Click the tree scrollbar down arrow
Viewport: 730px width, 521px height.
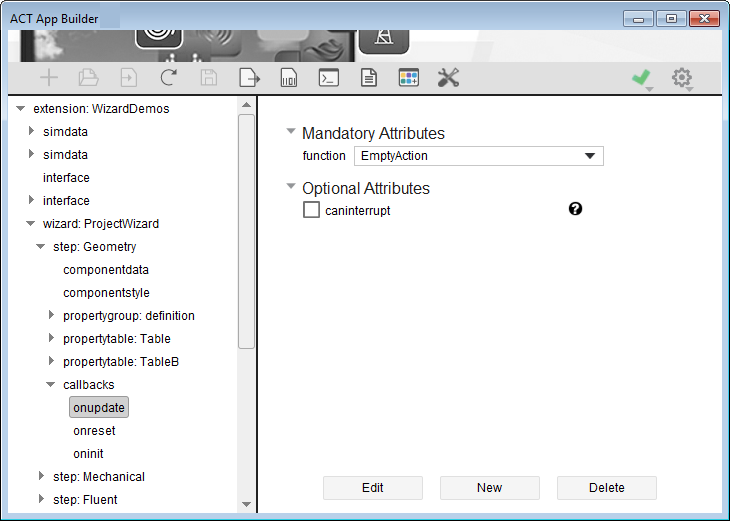(x=247, y=504)
